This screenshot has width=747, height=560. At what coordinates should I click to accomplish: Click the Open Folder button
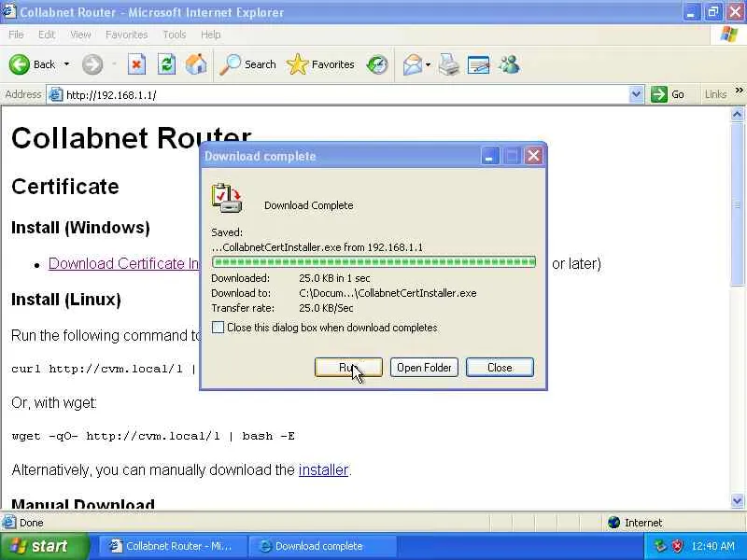(x=424, y=368)
